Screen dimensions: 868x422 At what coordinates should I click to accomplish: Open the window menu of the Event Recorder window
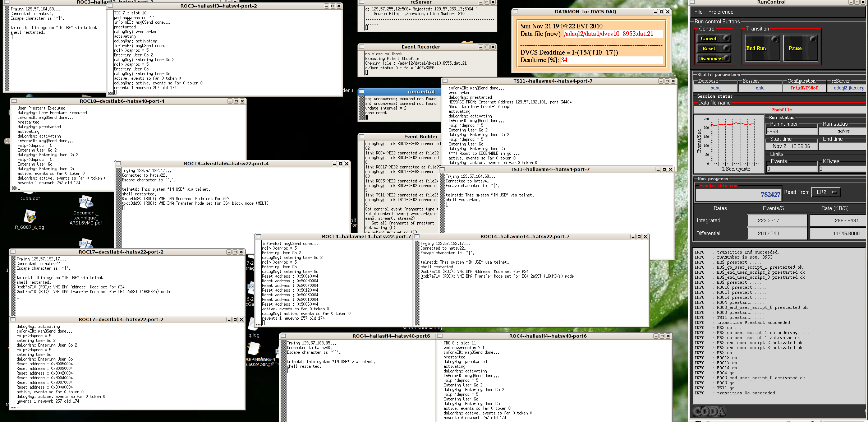point(362,47)
